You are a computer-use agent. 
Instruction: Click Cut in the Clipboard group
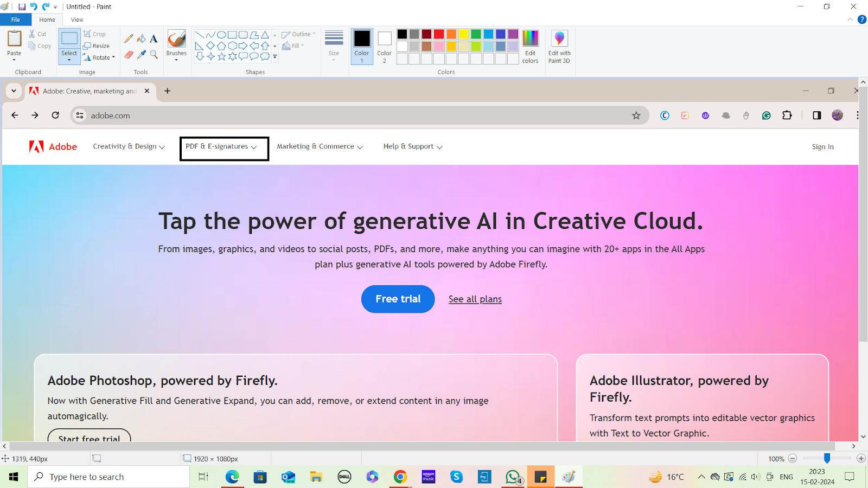point(38,34)
